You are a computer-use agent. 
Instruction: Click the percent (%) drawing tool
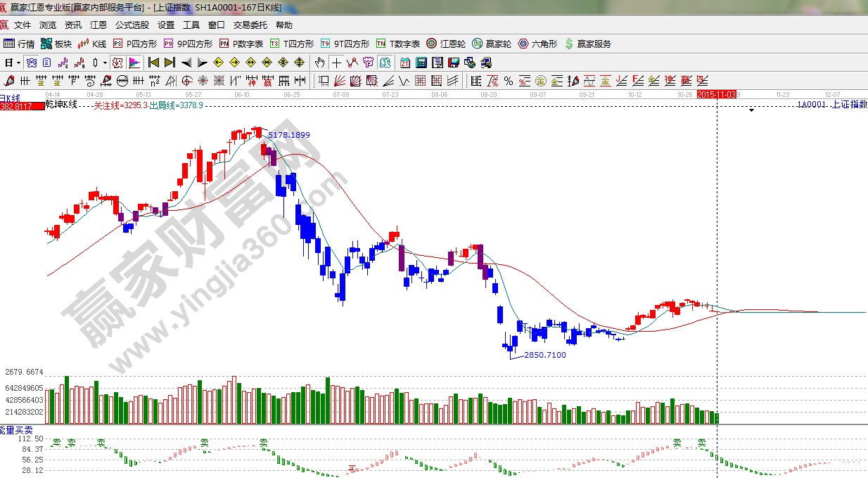[507, 80]
